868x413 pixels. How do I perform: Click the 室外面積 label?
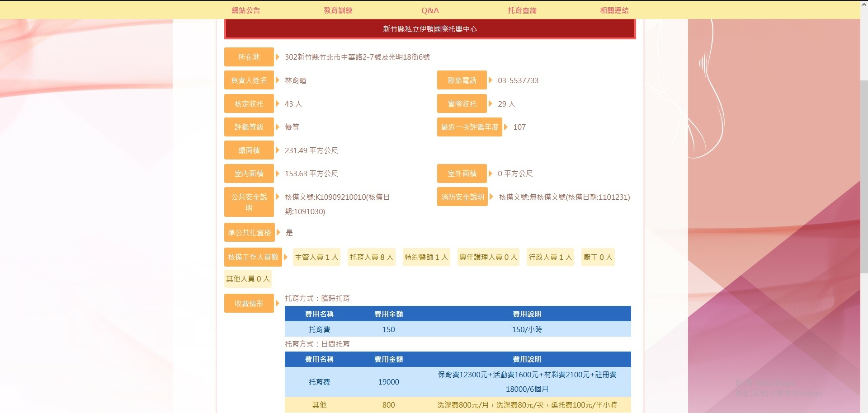pyautogui.click(x=462, y=174)
